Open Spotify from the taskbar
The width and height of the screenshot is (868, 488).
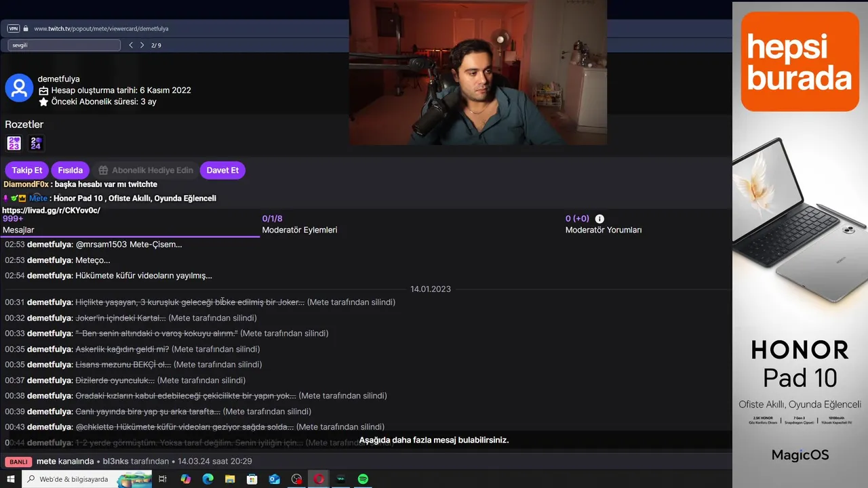click(363, 479)
